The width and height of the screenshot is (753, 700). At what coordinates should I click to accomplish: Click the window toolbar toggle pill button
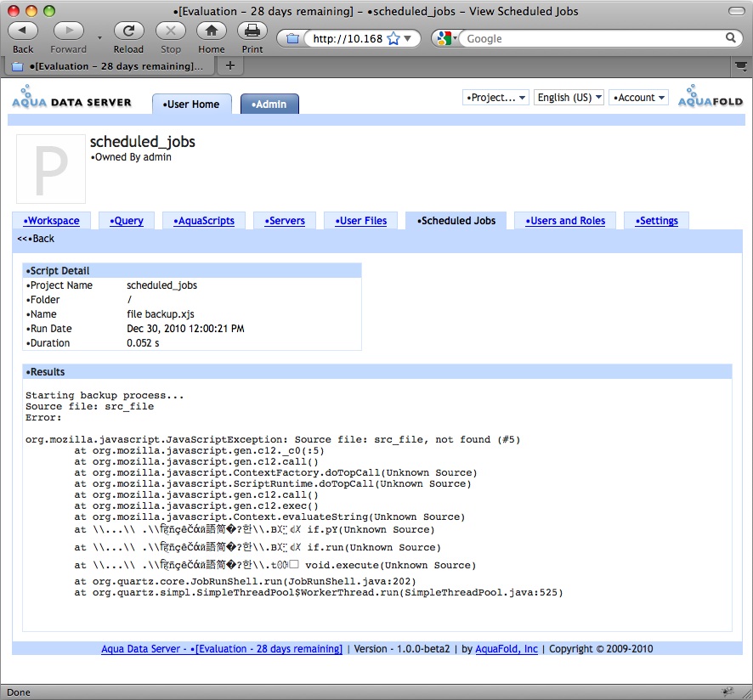(736, 11)
